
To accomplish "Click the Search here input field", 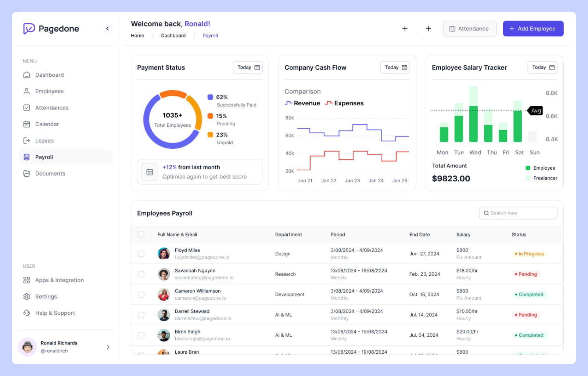I will (x=518, y=213).
